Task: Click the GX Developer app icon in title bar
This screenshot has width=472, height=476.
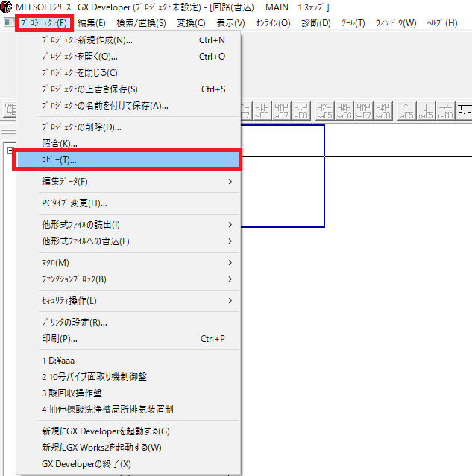Action: 6,7
